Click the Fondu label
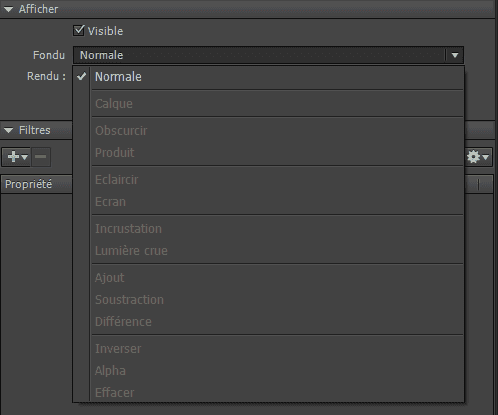Viewport: 498px width, 415px height. click(x=49, y=55)
